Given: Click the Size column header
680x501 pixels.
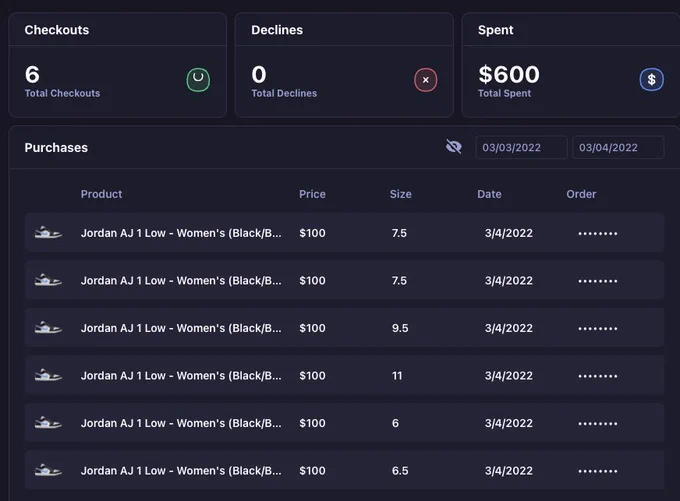Looking at the screenshot, I should [401, 194].
